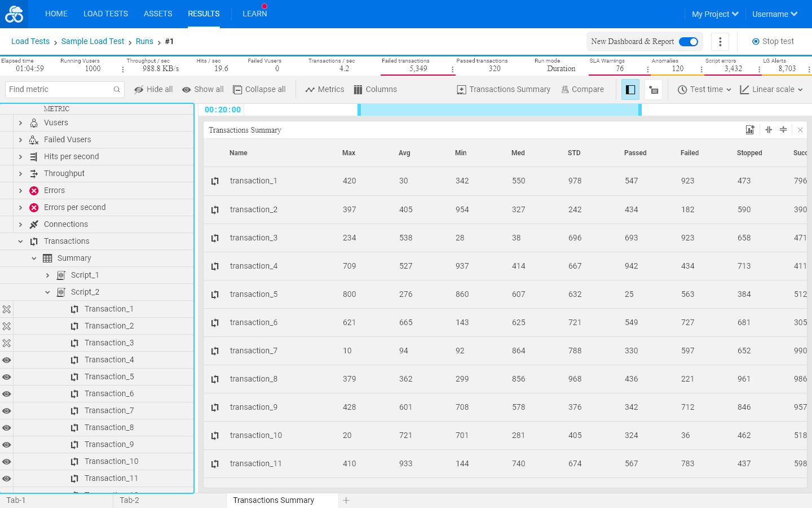Click Stop test button
This screenshot has width=812, height=508.
click(x=773, y=42)
